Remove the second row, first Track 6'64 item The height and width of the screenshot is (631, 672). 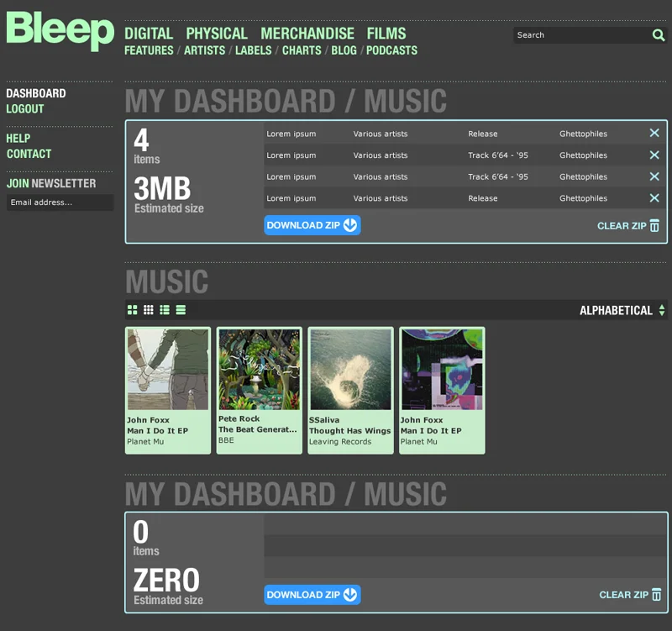pos(654,155)
